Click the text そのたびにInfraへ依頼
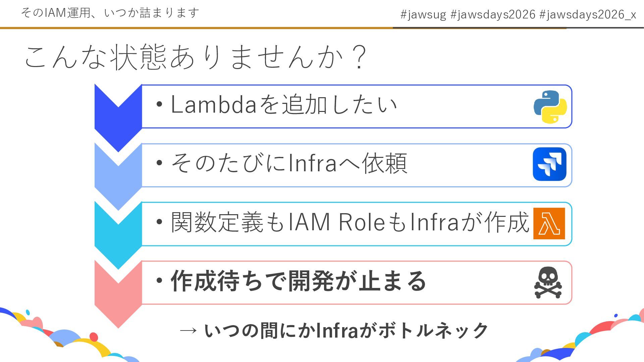 [289, 163]
